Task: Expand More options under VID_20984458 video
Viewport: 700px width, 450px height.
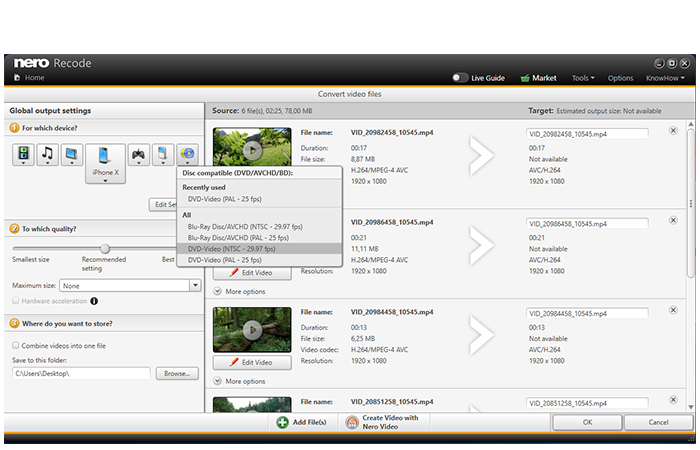Action: (x=240, y=381)
